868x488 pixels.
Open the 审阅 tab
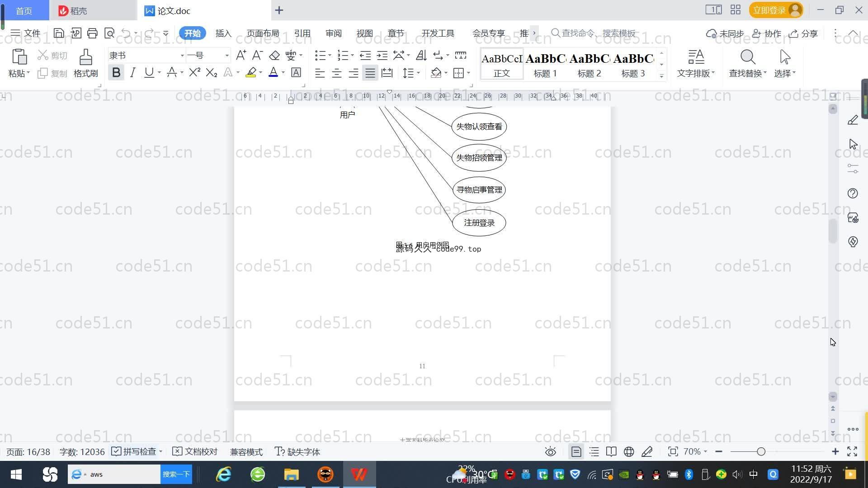(333, 33)
